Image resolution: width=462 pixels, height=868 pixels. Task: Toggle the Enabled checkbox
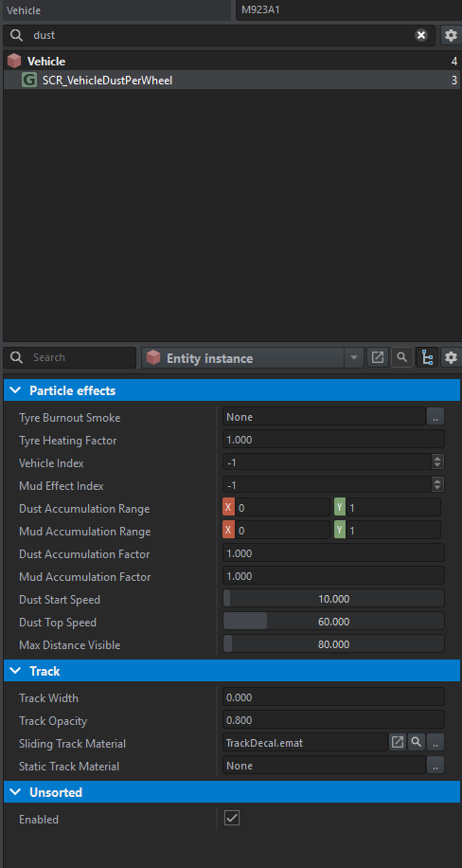(232, 818)
